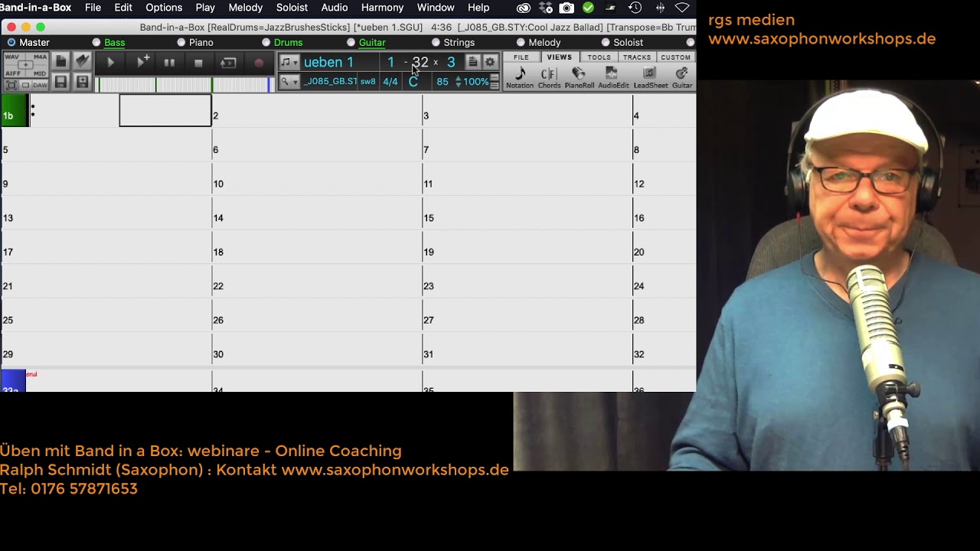Click the Wi-Fi menu bar icon
Viewport: 980px width, 551px height.
(x=682, y=8)
